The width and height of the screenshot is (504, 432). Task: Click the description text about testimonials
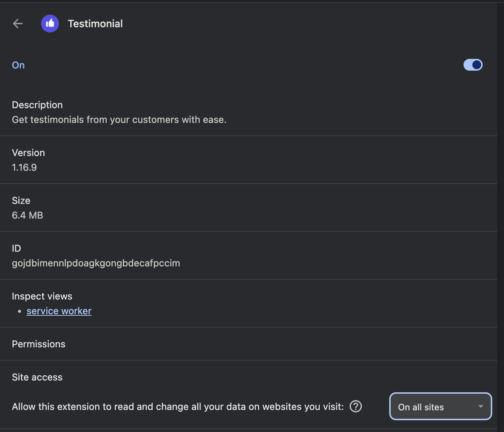point(119,120)
